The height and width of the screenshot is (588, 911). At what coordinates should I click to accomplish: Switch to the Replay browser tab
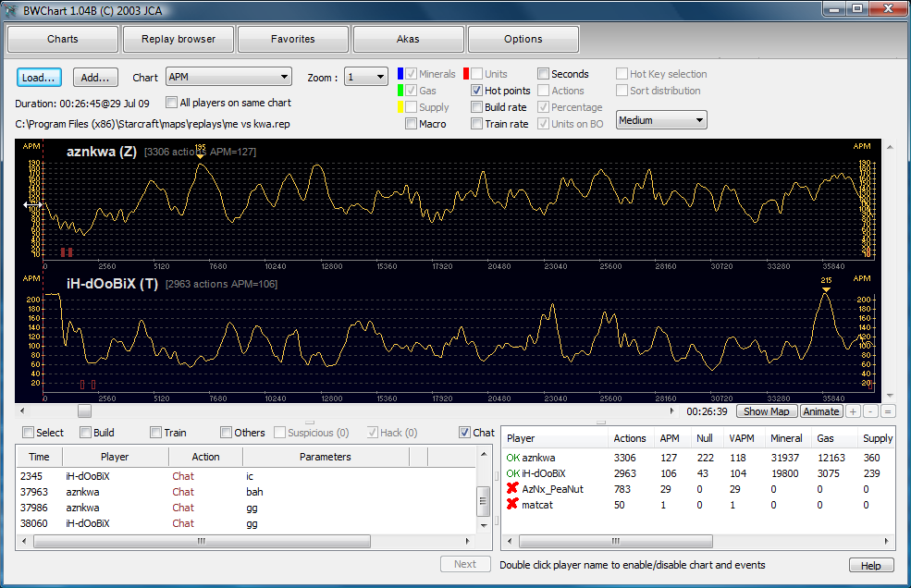(x=179, y=39)
